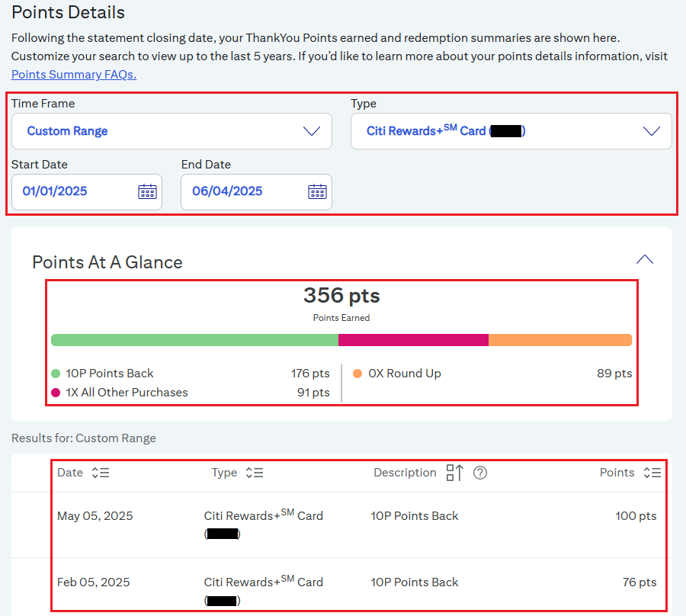The height and width of the screenshot is (616, 686).
Task: Open the Type Citi Rewards+ Card dropdown
Action: coord(511,131)
